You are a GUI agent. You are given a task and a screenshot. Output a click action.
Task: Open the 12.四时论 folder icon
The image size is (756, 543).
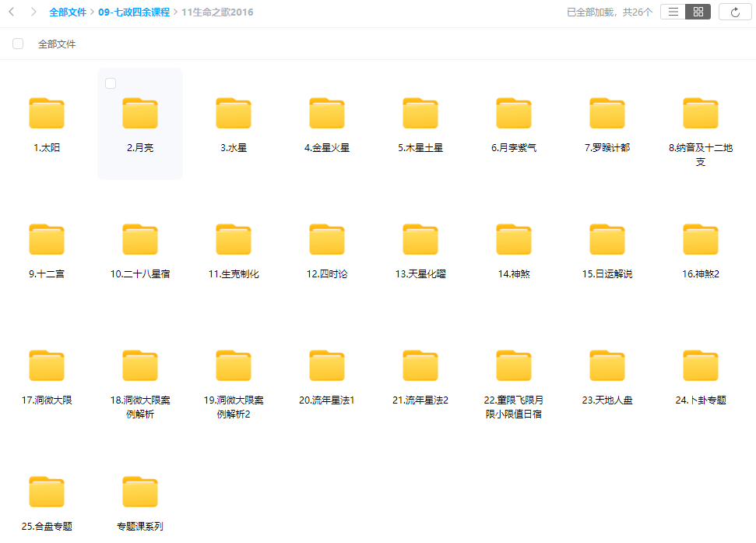pos(327,239)
